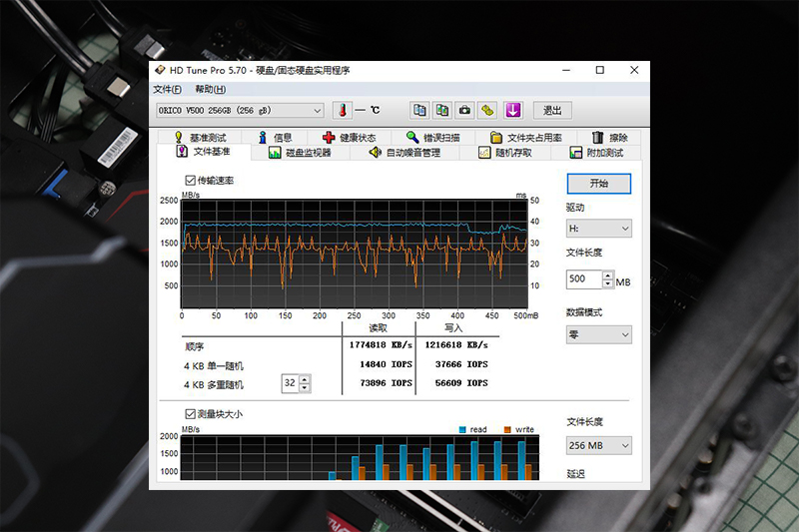
Task: Click the blue read legend swatch
Action: [462, 429]
